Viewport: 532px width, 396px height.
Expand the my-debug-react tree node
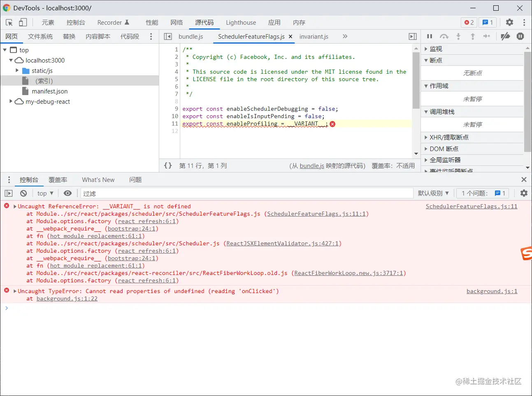tap(11, 101)
